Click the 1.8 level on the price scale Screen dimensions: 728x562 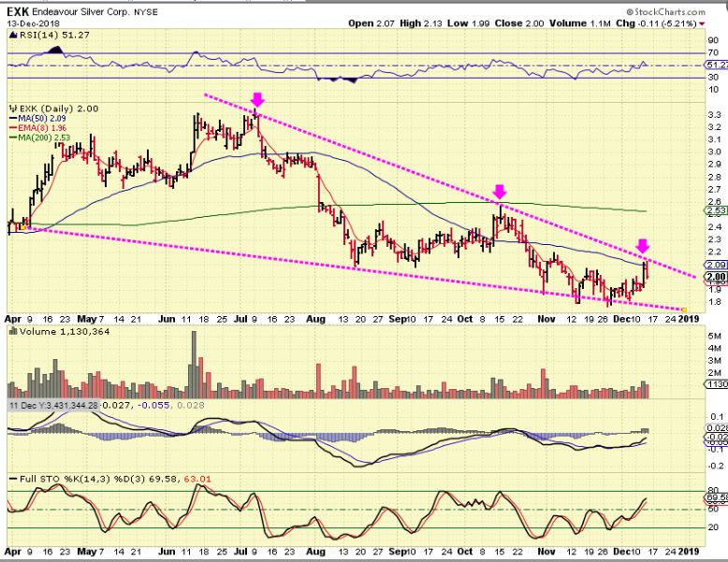click(715, 302)
